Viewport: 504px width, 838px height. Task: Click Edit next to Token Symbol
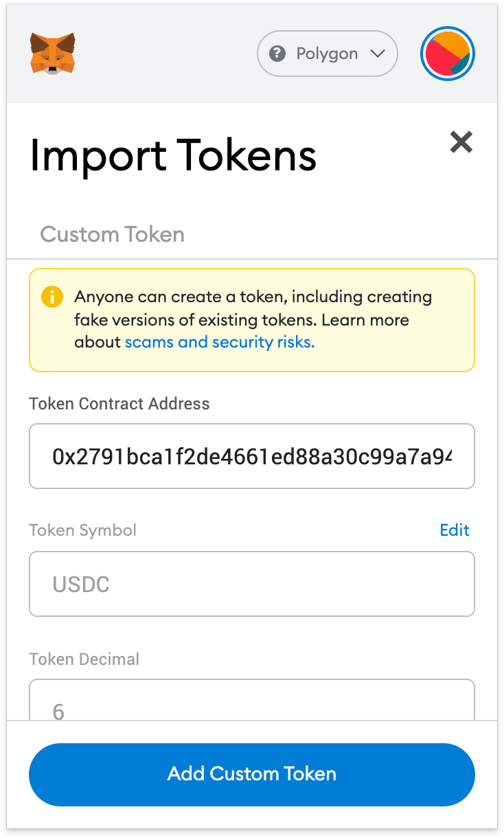(x=454, y=530)
